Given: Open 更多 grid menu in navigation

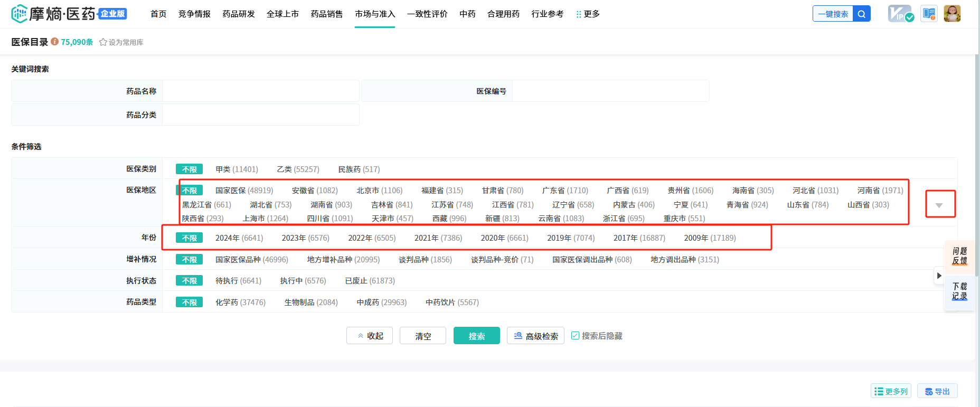Looking at the screenshot, I should click(x=588, y=14).
